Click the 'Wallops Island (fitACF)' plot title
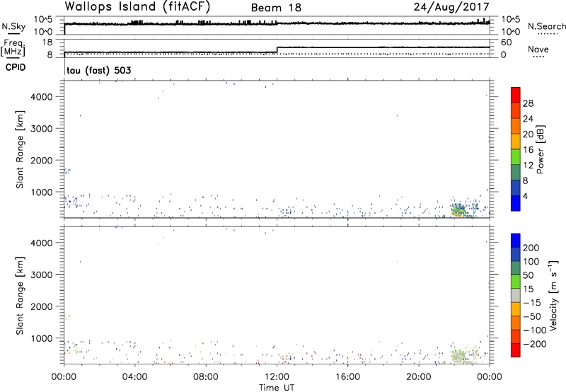 (137, 7)
